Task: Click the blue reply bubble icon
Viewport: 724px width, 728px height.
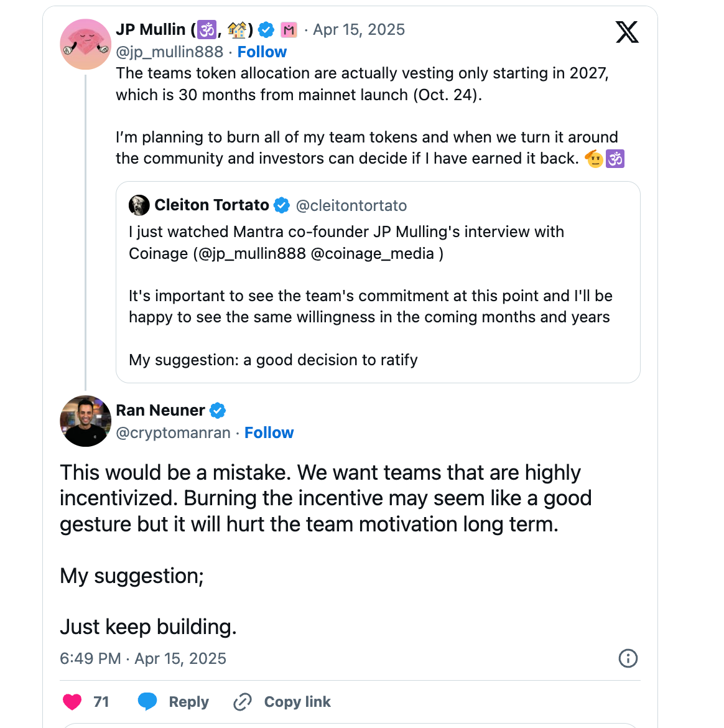Action: tap(147, 702)
